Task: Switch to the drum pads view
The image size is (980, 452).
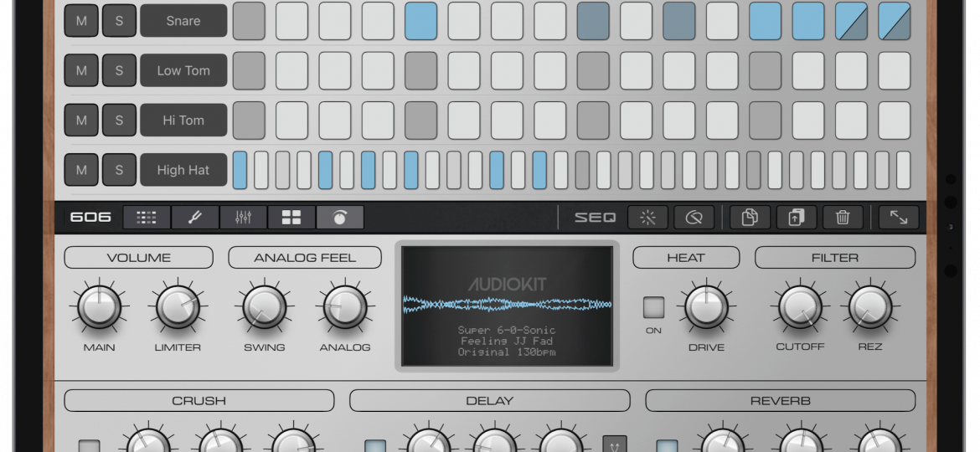Action: (291, 218)
